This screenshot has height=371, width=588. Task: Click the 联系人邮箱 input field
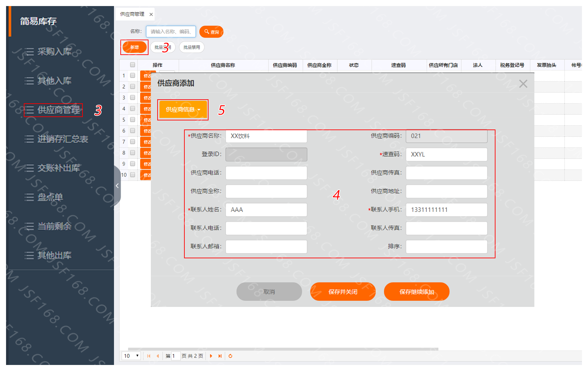[266, 247]
